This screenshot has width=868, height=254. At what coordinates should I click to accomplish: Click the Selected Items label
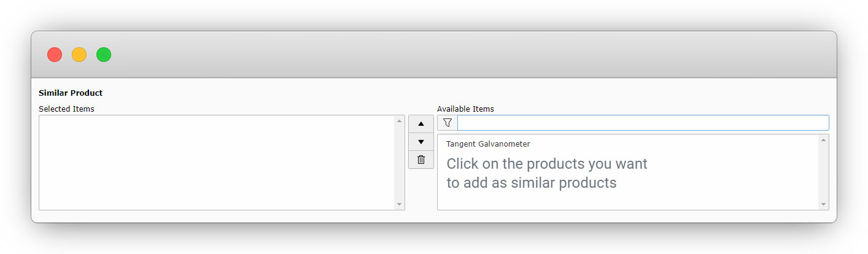tap(66, 109)
